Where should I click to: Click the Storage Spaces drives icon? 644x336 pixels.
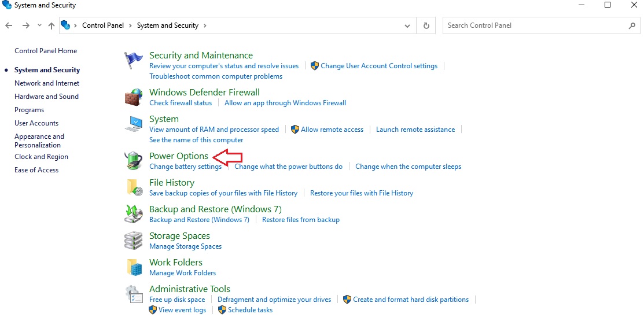(133, 241)
